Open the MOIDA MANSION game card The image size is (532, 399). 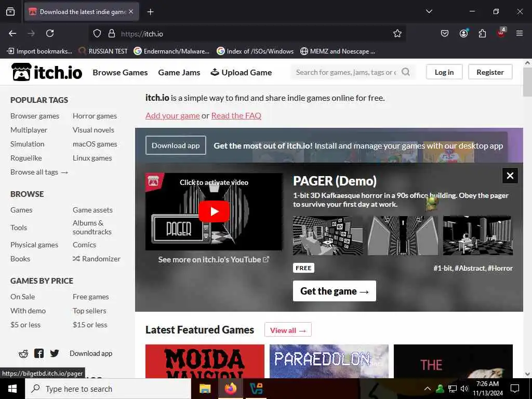click(x=205, y=362)
